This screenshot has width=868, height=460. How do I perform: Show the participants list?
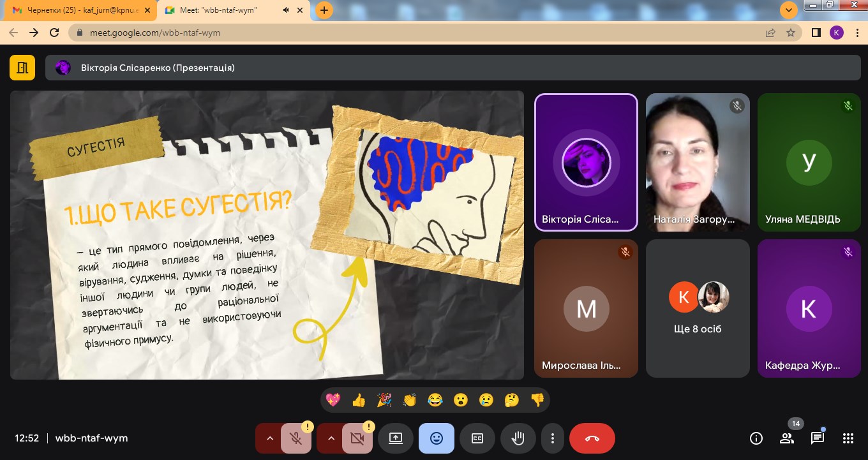pos(787,438)
